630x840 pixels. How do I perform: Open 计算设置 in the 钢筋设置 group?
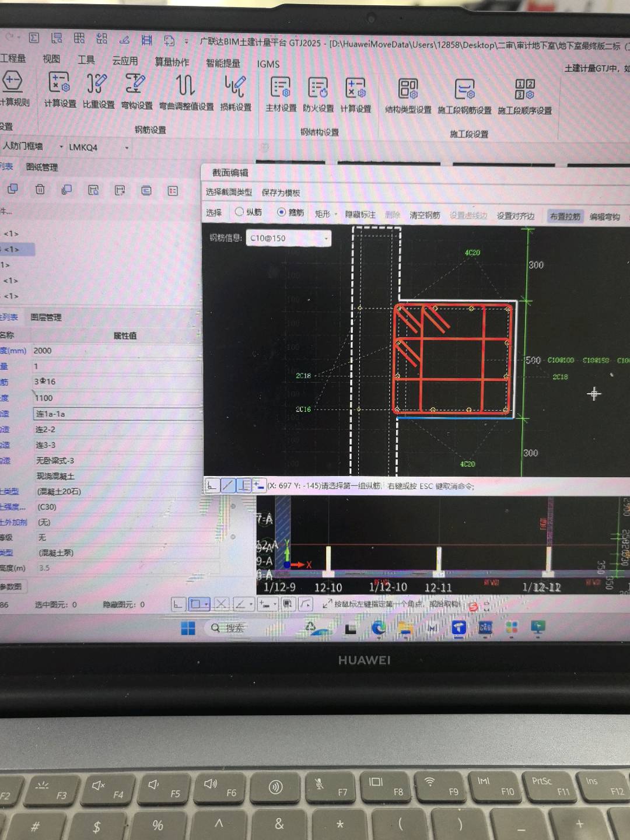[x=60, y=90]
